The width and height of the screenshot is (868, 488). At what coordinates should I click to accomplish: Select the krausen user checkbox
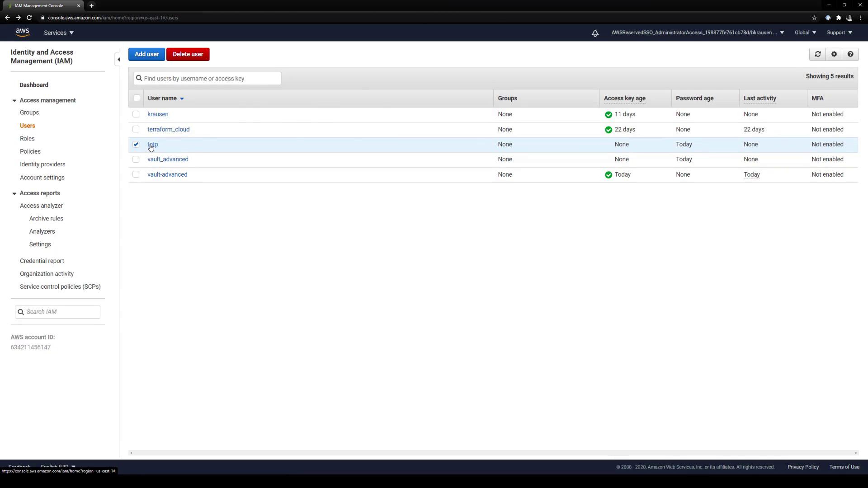click(136, 114)
